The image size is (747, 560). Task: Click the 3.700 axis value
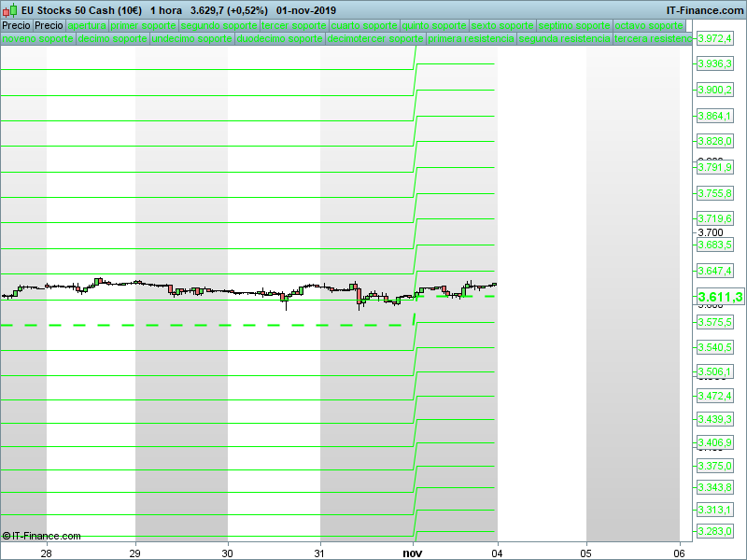711,232
